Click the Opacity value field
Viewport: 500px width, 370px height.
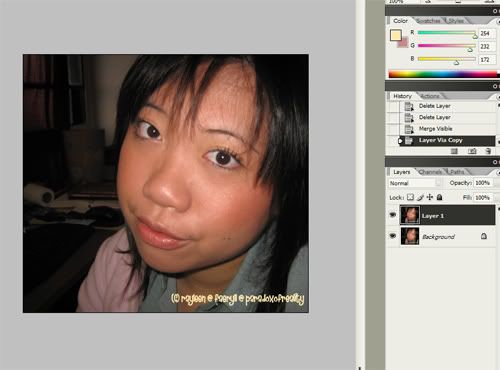point(482,183)
